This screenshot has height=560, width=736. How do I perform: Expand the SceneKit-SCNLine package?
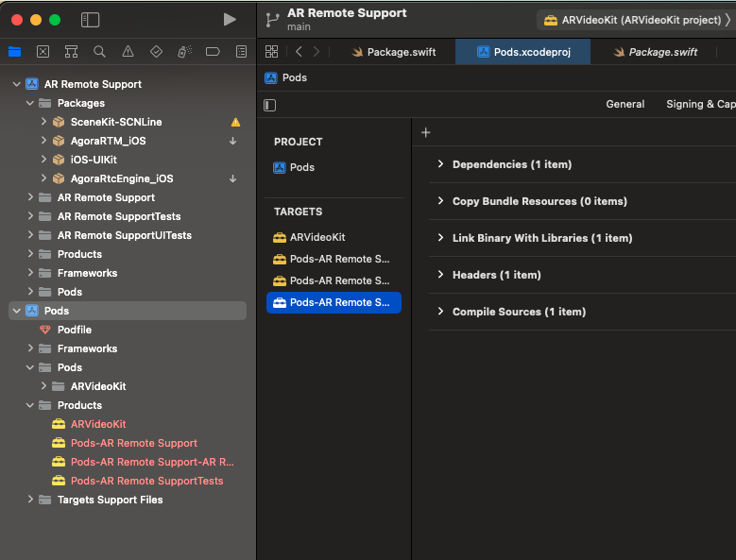[x=43, y=122]
